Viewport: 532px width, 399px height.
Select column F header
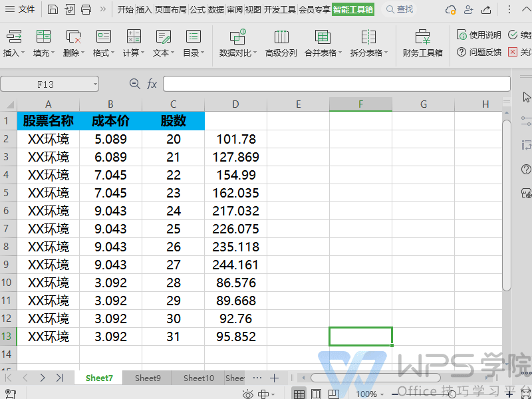click(360, 104)
